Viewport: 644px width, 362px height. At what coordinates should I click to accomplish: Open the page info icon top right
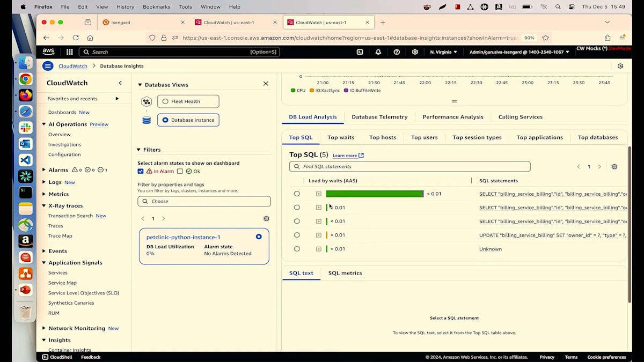pos(620,66)
